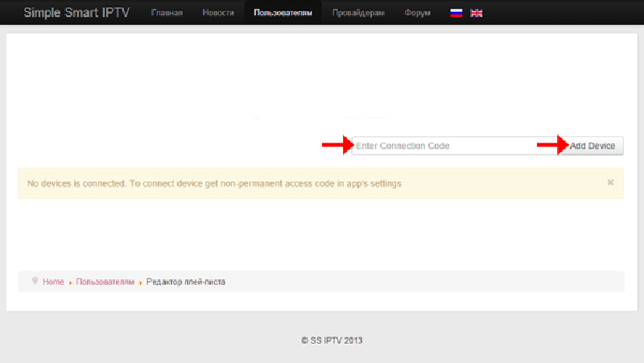
Task: Select the Пользователям tab in top navigation
Action: point(283,14)
